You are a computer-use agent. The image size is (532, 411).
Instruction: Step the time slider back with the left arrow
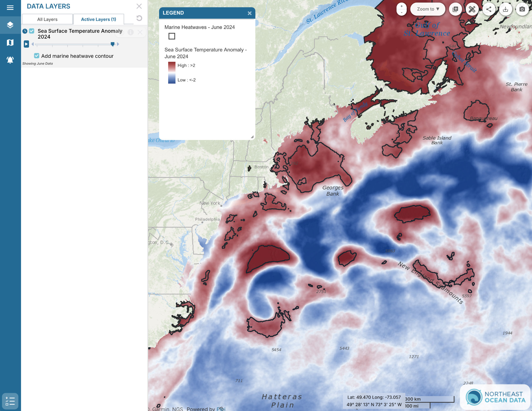click(32, 44)
